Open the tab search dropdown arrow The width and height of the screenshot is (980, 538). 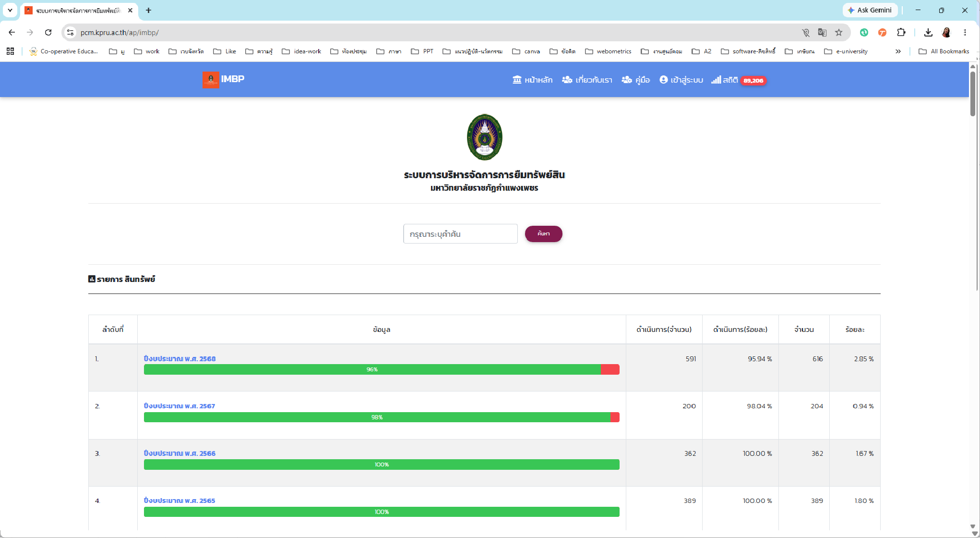pyautogui.click(x=10, y=10)
